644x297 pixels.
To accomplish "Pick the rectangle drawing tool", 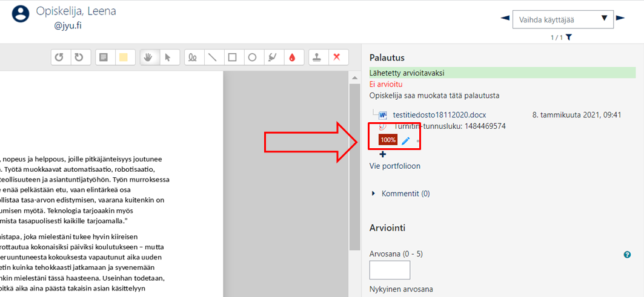I will tap(232, 57).
